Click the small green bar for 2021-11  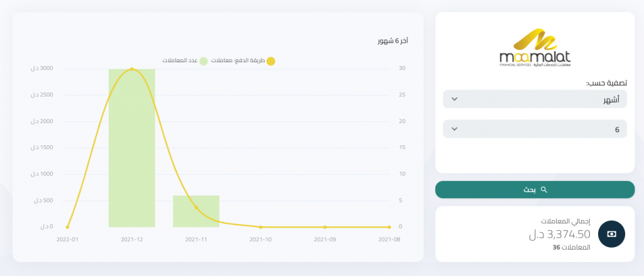click(196, 212)
